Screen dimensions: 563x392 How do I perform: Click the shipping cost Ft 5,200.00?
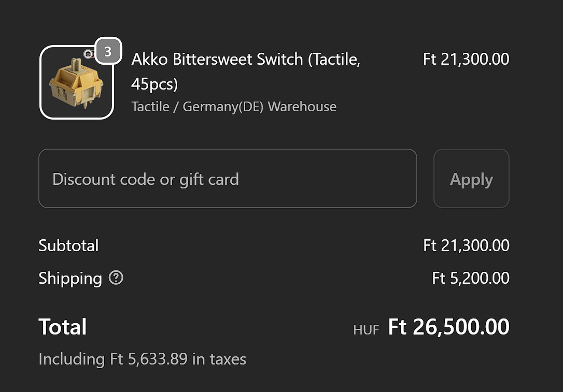[470, 278]
